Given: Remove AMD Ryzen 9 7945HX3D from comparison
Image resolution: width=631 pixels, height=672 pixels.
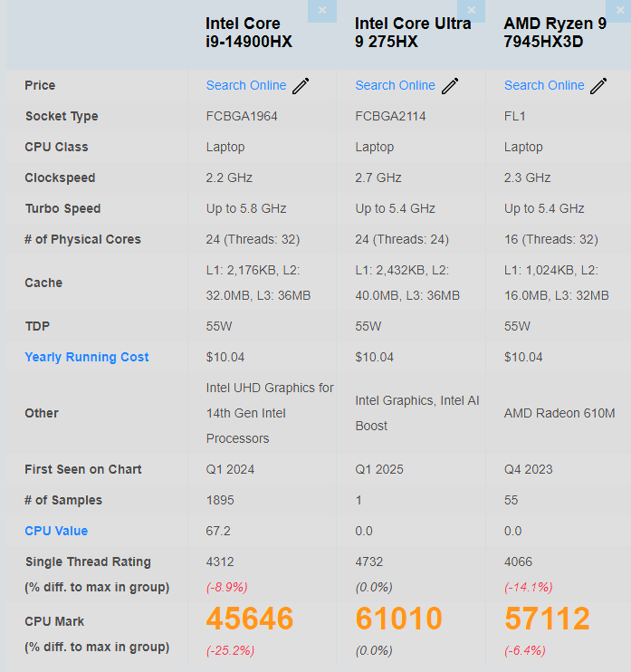Looking at the screenshot, I should point(619,11).
